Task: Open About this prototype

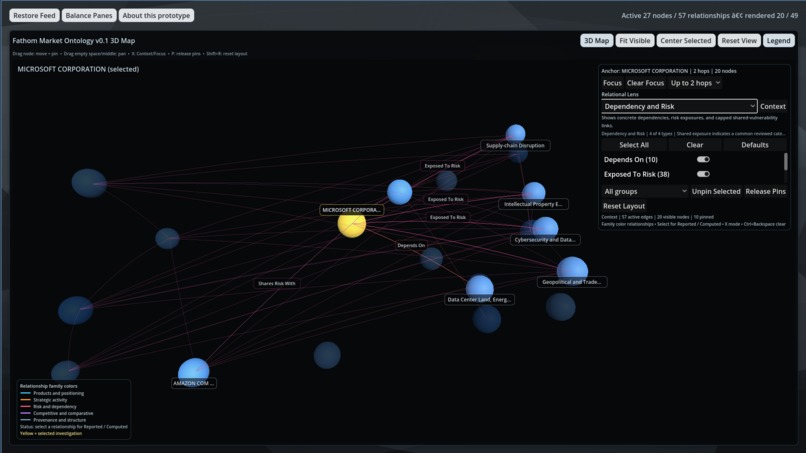Action: pyautogui.click(x=156, y=15)
